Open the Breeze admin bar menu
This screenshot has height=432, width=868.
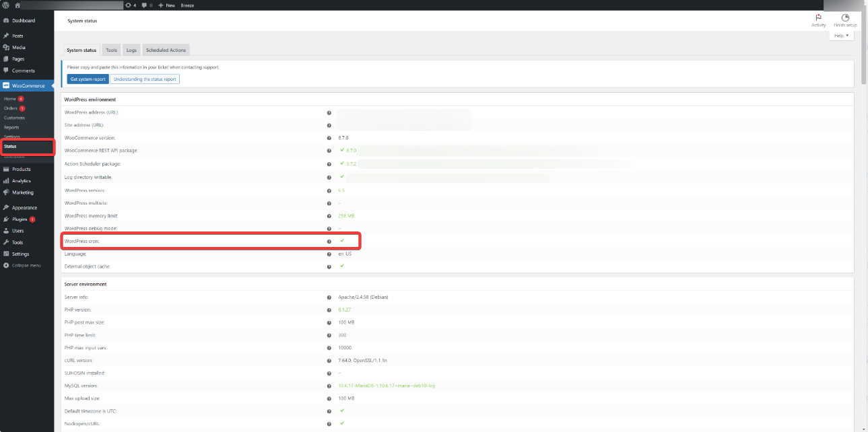pyautogui.click(x=188, y=5)
